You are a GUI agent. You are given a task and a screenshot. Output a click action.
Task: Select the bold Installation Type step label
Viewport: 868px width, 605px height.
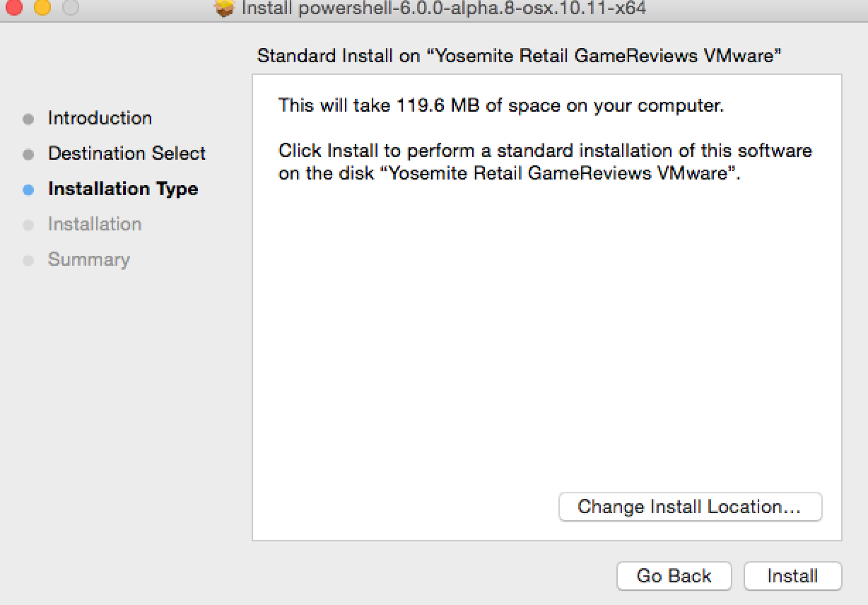pyautogui.click(x=123, y=189)
